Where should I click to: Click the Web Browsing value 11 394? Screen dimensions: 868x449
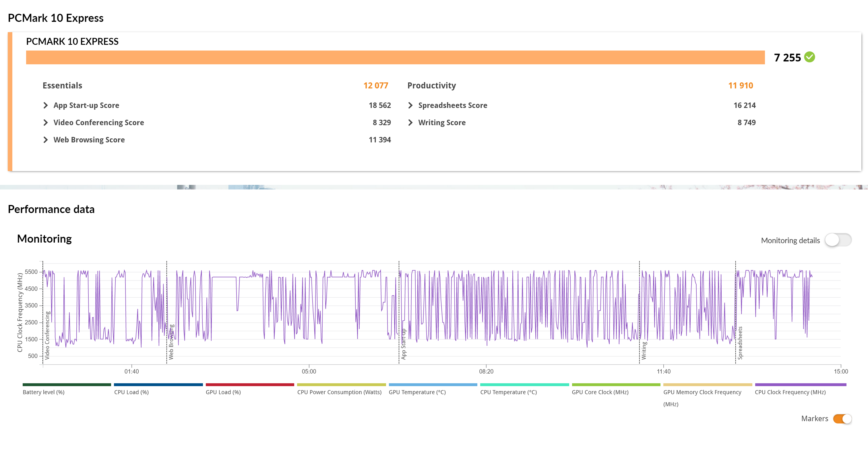coord(380,140)
